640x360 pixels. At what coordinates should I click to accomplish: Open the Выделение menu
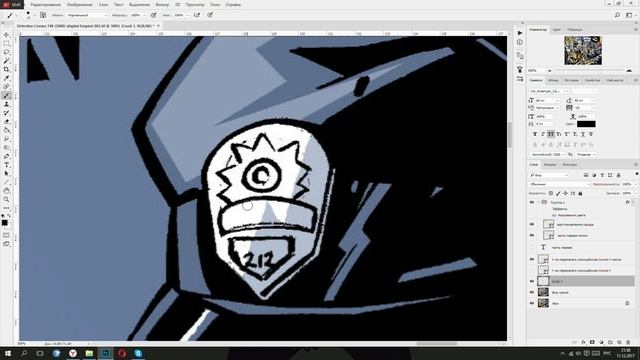tap(139, 4)
